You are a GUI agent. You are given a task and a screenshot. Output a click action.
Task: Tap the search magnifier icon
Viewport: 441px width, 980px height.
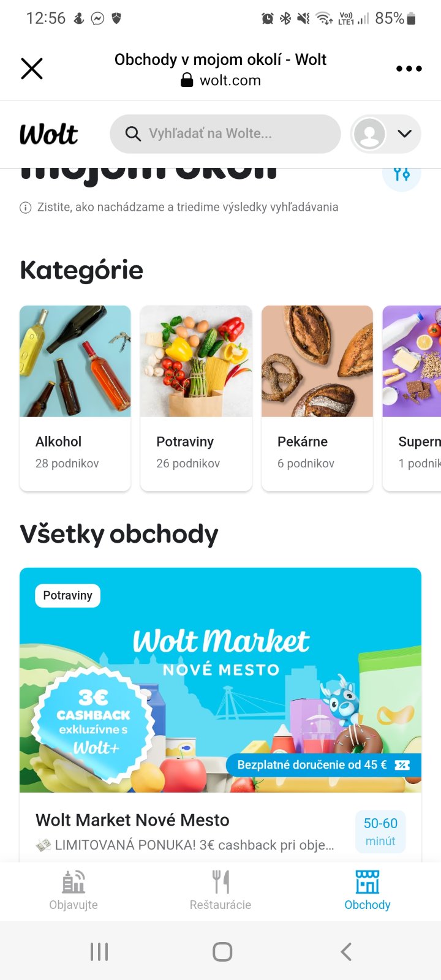point(133,134)
